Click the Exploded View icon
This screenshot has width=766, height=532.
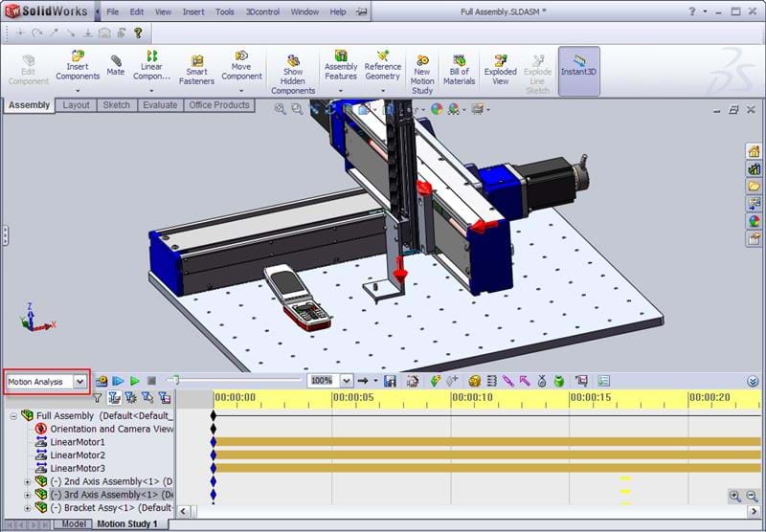[x=500, y=69]
